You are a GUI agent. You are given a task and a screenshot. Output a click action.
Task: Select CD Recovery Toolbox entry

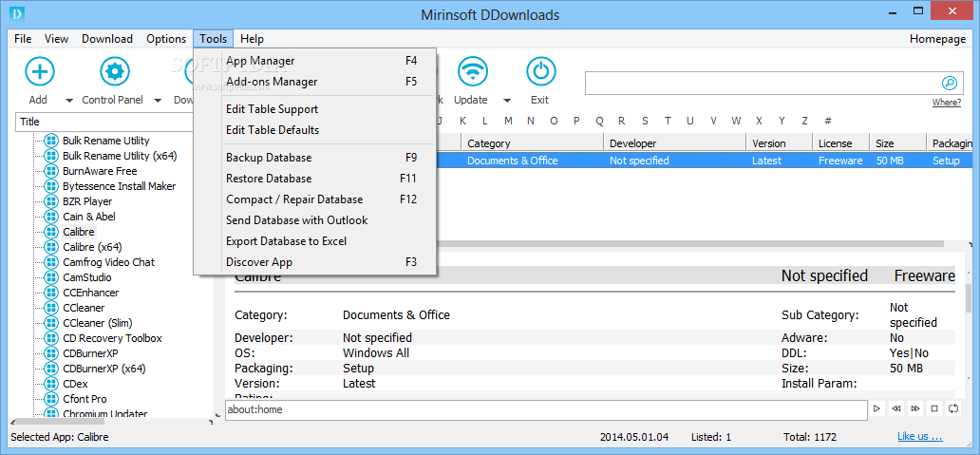click(112, 338)
